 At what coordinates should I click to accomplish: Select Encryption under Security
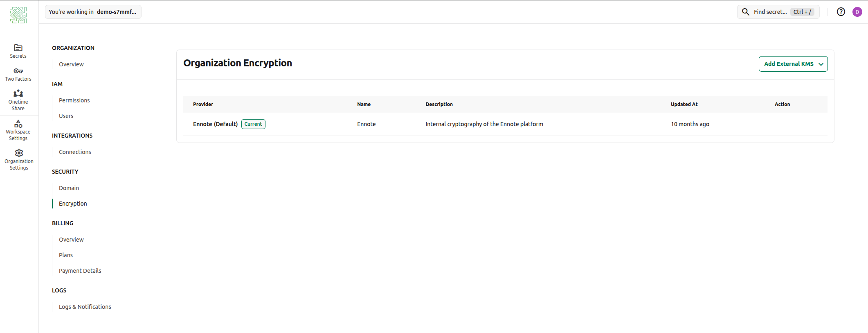(x=73, y=204)
